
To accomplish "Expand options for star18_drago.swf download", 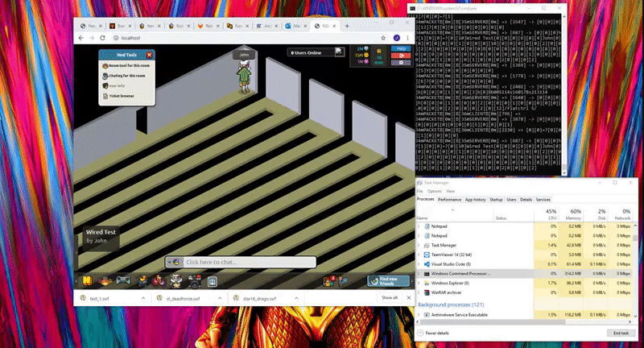I will click(296, 298).
